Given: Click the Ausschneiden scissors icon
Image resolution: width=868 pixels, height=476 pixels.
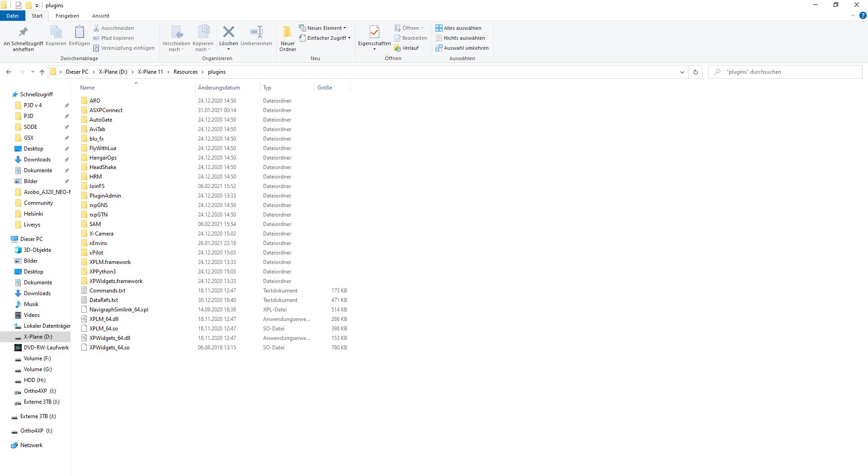Looking at the screenshot, I should click(x=96, y=28).
